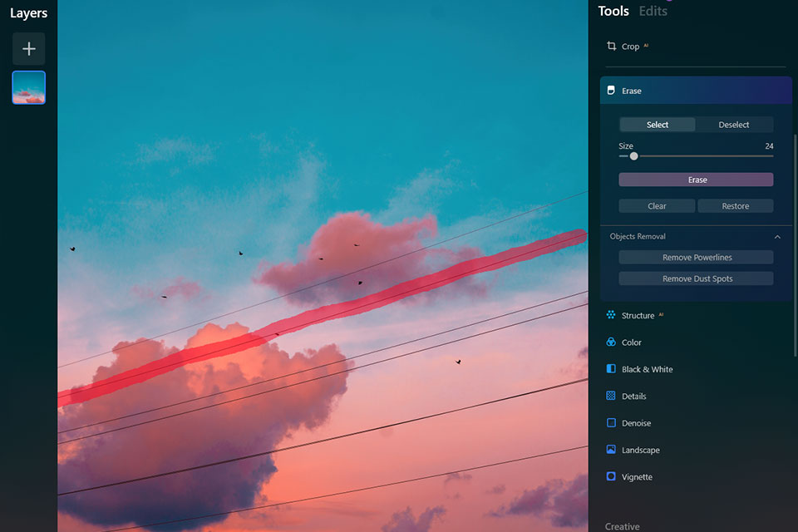
Task: Click the brush Size slider handle
Action: (x=633, y=156)
